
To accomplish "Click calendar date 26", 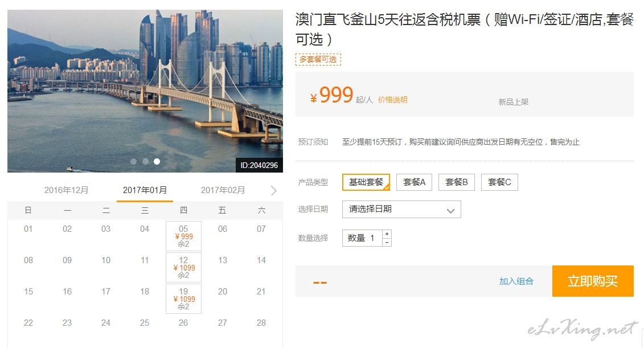I will point(183,323).
